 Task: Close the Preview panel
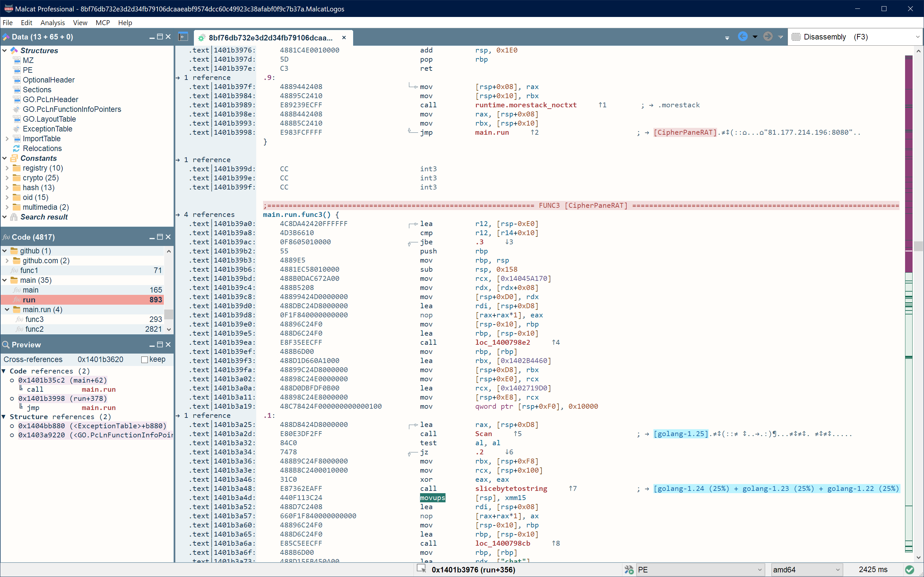coord(168,344)
